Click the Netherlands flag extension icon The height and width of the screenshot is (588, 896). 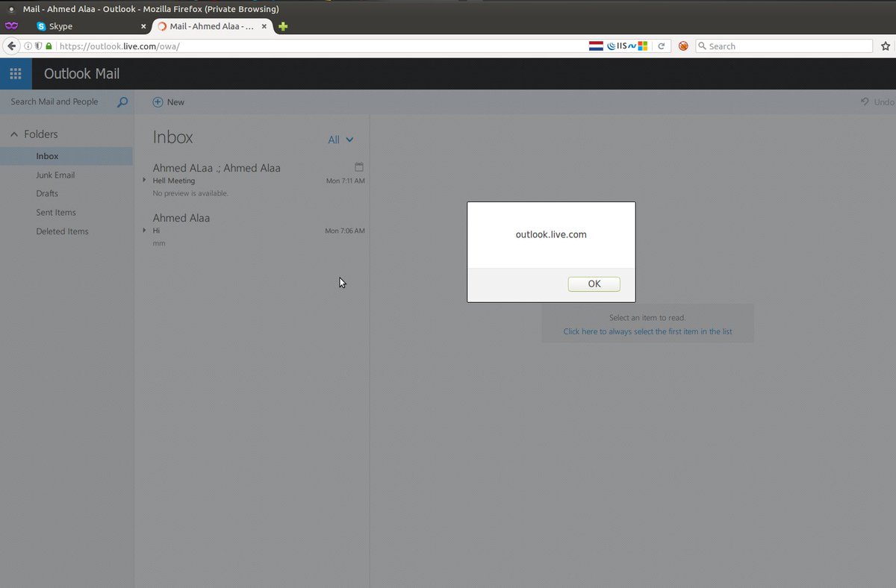click(596, 46)
